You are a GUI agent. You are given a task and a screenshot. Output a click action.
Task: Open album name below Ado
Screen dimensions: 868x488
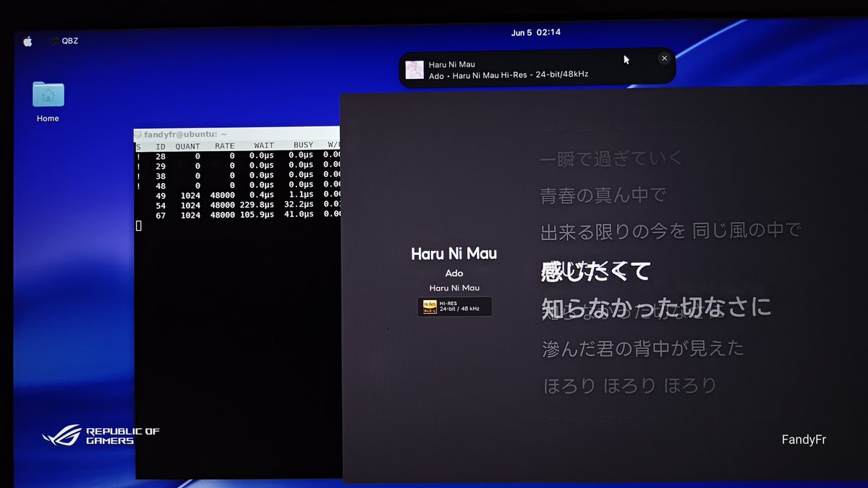coord(454,288)
